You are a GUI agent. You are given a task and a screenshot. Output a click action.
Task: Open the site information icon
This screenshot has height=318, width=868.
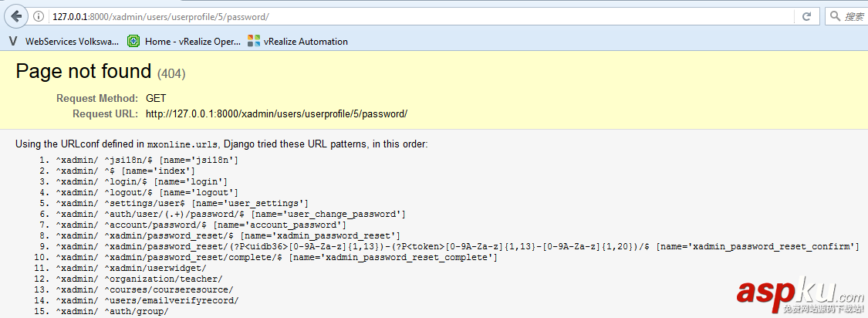pos(39,16)
